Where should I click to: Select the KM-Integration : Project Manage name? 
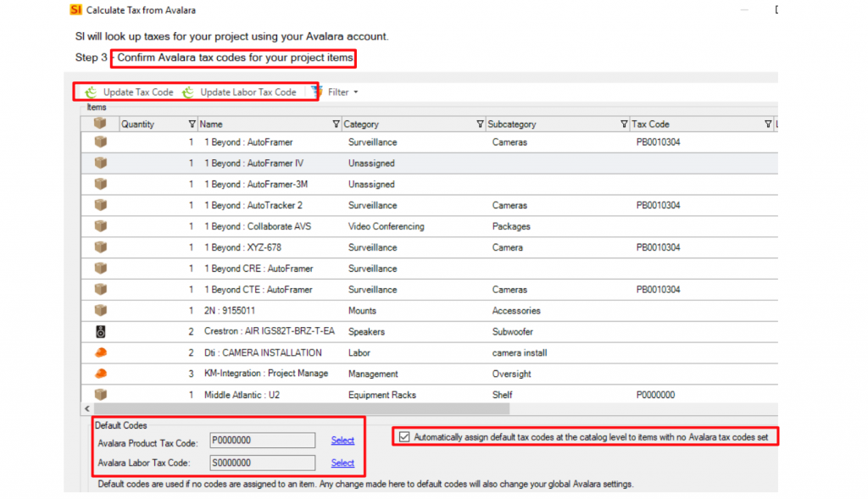265,374
